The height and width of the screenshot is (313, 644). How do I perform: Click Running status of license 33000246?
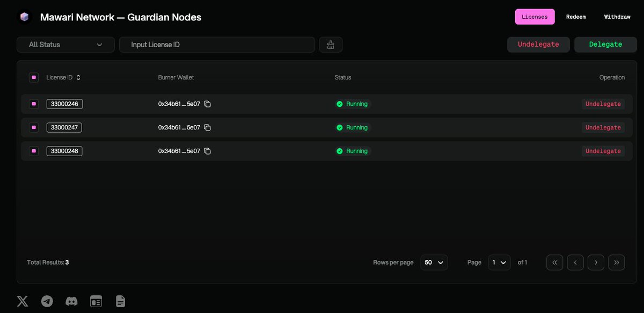(x=353, y=104)
